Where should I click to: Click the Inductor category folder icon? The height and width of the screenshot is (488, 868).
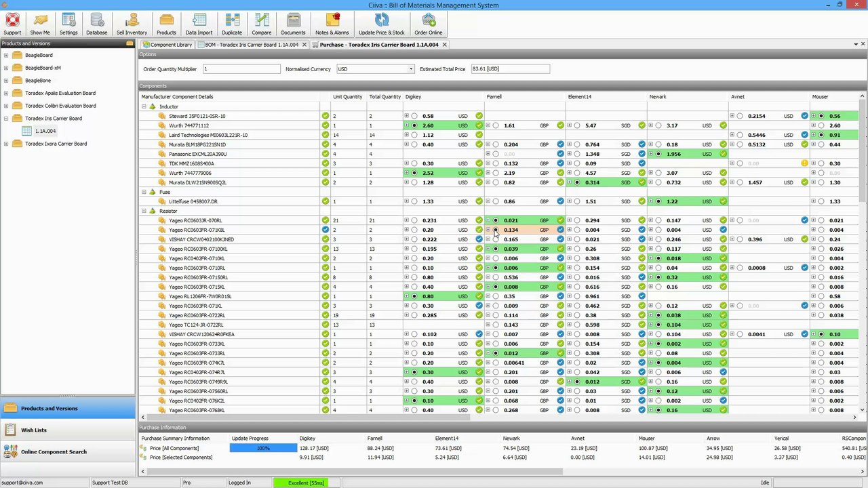tap(153, 106)
